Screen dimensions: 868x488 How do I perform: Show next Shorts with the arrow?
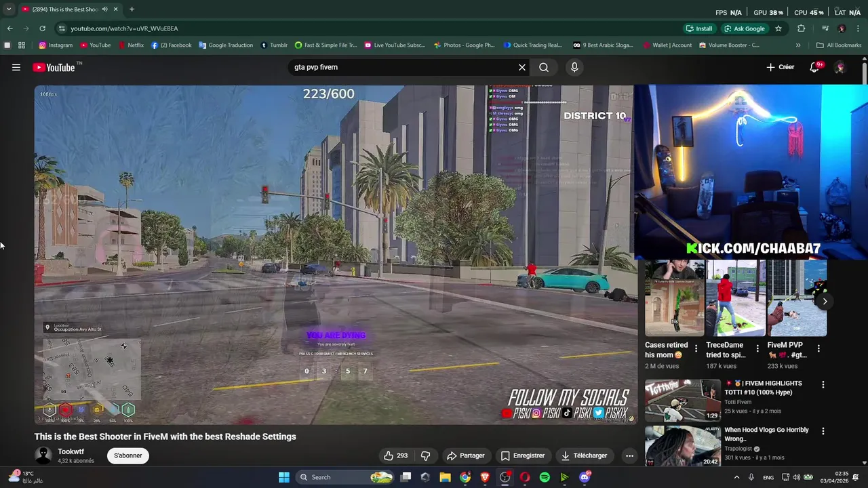click(825, 301)
